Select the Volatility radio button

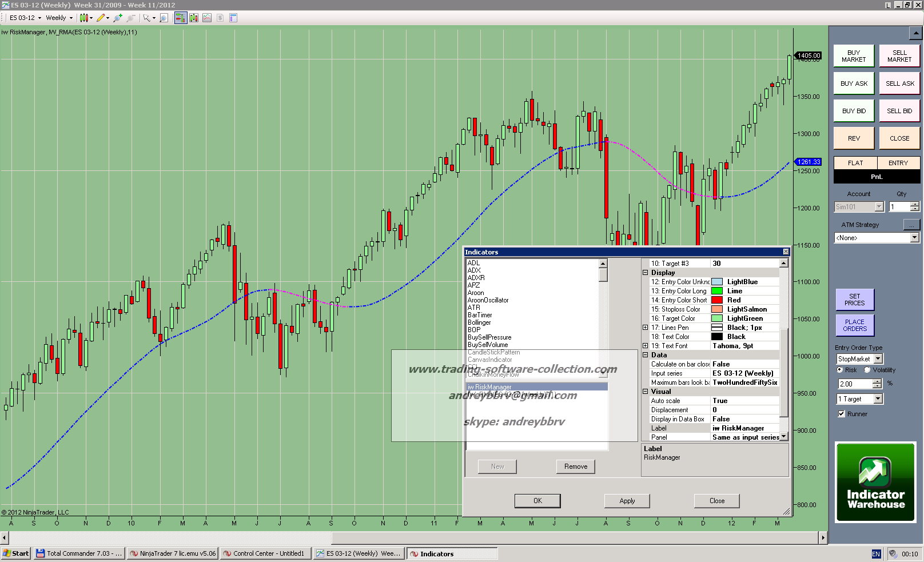867,370
